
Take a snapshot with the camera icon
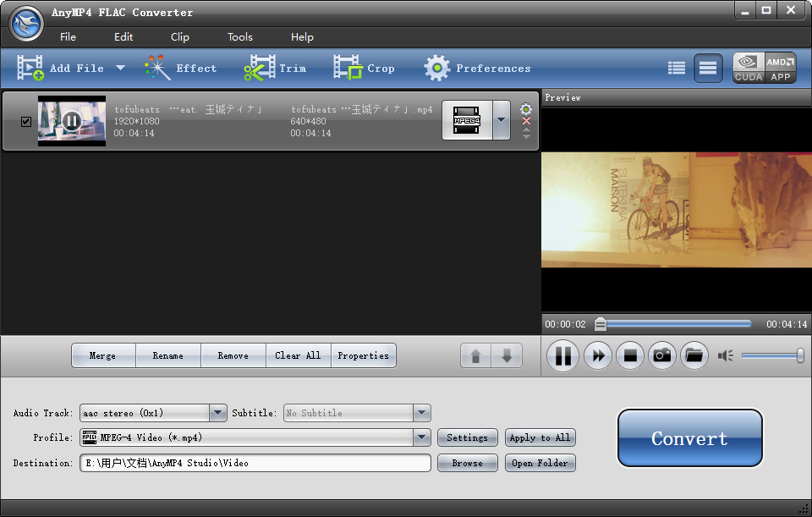[x=662, y=356]
